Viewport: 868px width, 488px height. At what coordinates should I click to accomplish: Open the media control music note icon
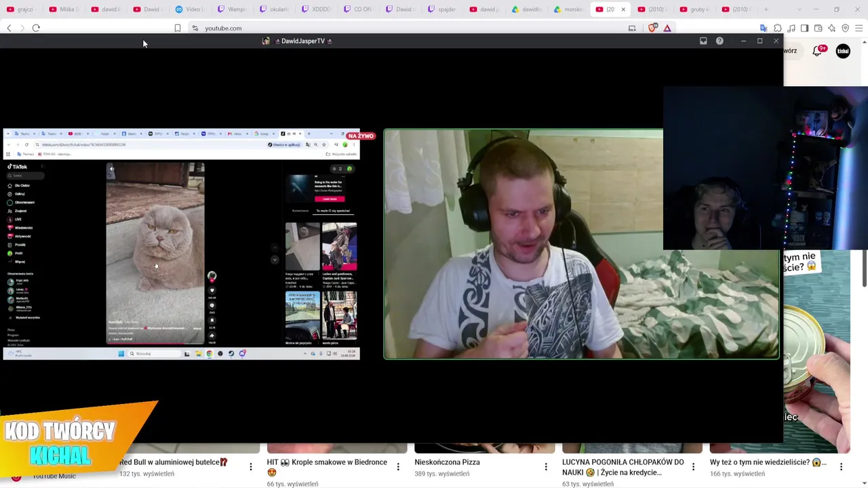(x=791, y=28)
